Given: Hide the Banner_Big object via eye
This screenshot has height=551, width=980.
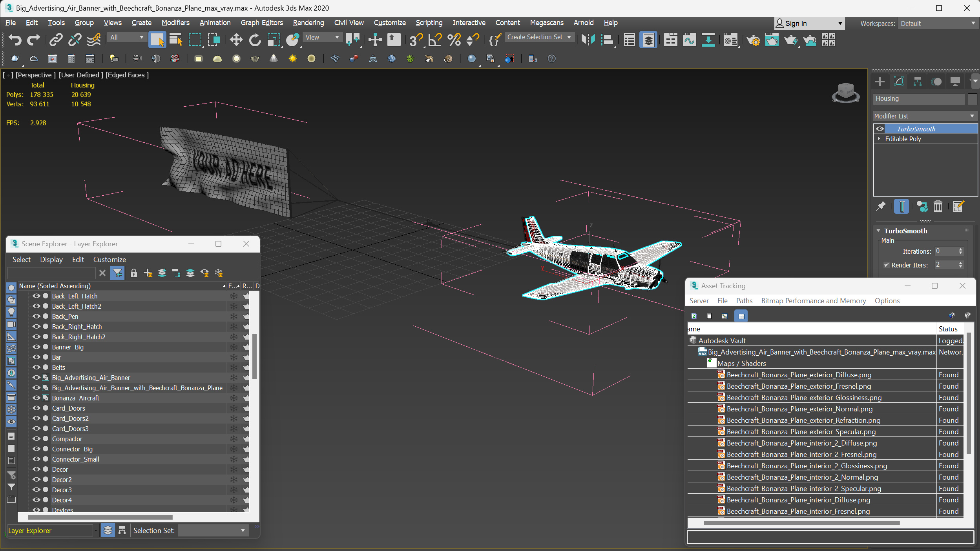Looking at the screenshot, I should point(36,347).
